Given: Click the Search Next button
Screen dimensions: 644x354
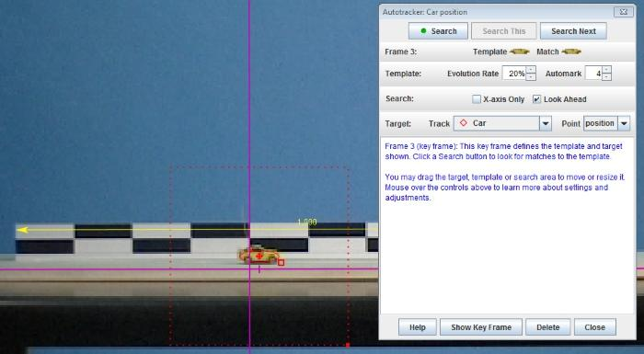Looking at the screenshot, I should click(x=573, y=31).
